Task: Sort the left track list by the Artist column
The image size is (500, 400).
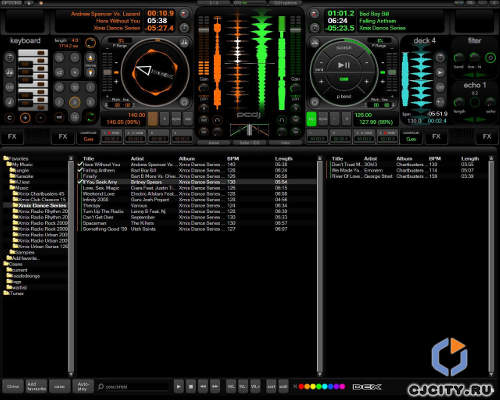Action: point(137,159)
